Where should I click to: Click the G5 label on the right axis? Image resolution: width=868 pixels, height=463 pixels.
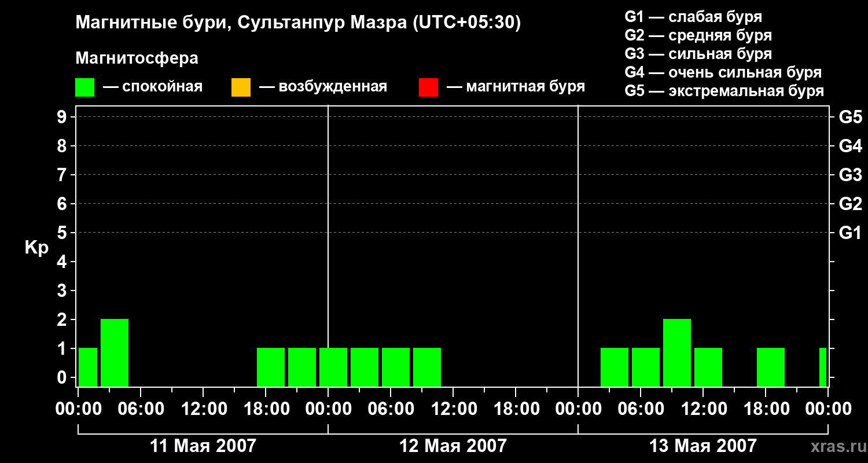click(x=851, y=117)
